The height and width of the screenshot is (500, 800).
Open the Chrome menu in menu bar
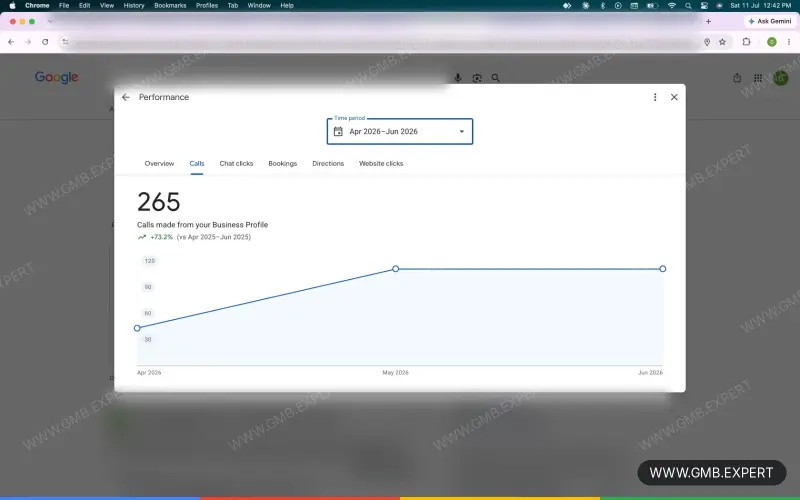point(37,6)
